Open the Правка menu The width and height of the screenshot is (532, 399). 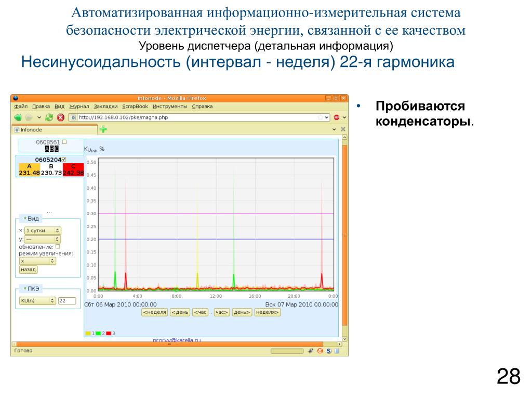(41, 107)
